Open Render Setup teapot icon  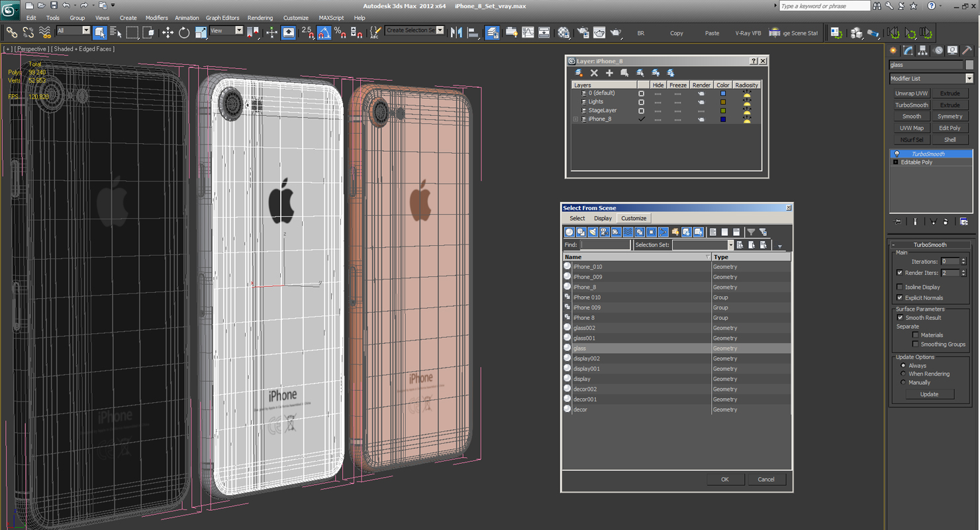(583, 32)
